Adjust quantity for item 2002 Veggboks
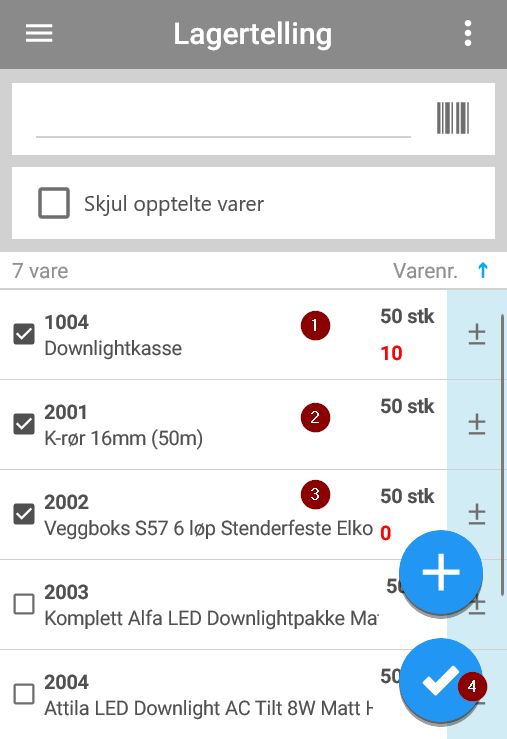The image size is (507, 739). click(477, 514)
